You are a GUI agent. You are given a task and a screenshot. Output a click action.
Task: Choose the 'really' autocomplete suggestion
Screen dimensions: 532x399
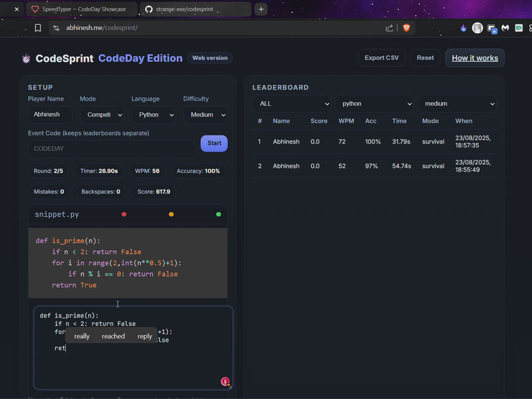click(x=82, y=336)
